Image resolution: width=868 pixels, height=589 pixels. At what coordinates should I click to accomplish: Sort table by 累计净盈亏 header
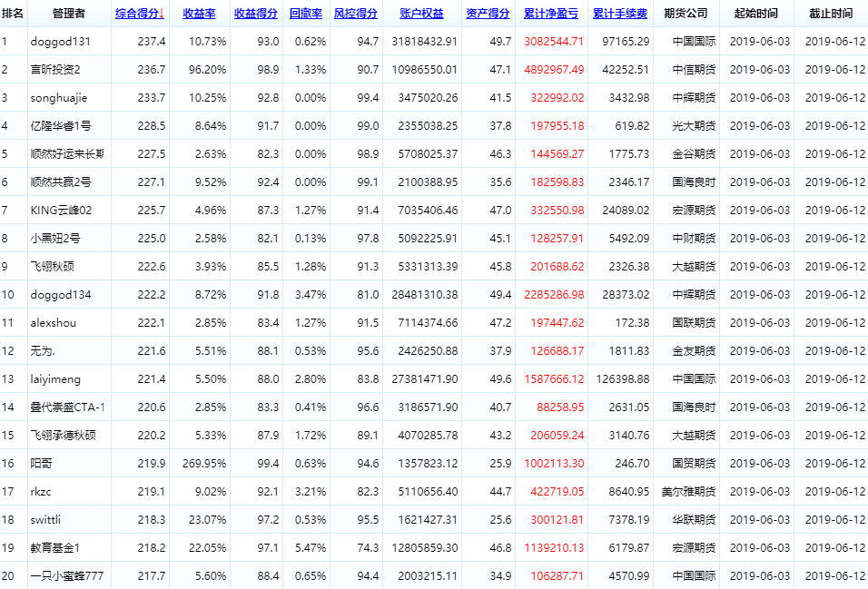551,14
